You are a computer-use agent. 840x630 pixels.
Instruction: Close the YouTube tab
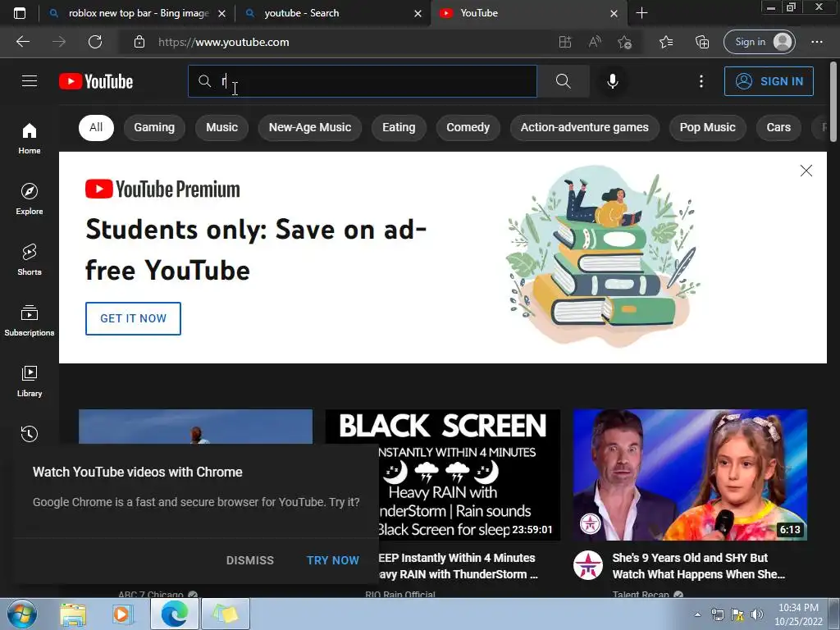point(614,13)
